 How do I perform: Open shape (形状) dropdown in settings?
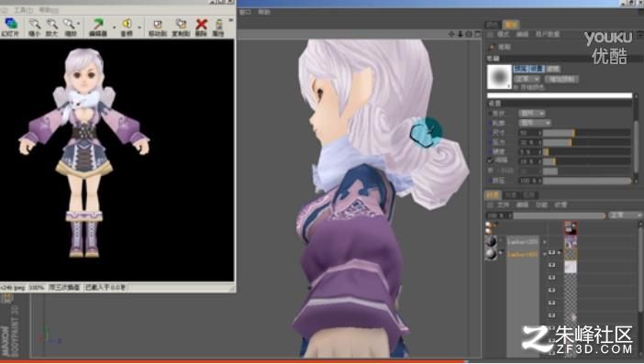click(x=532, y=113)
